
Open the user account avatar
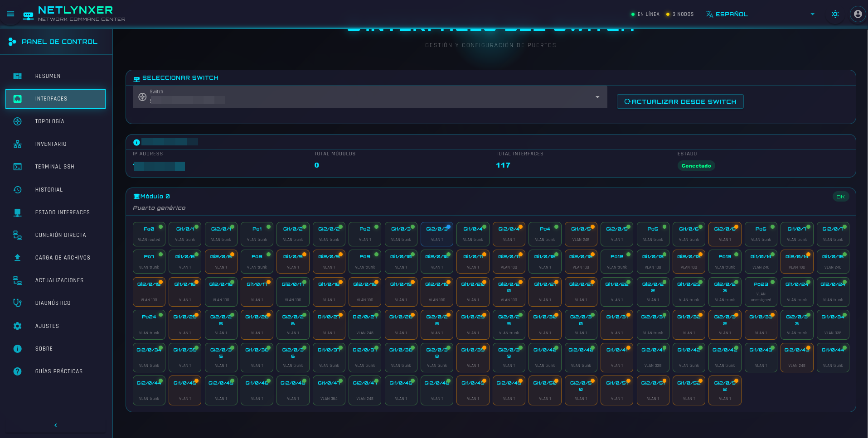[858, 14]
